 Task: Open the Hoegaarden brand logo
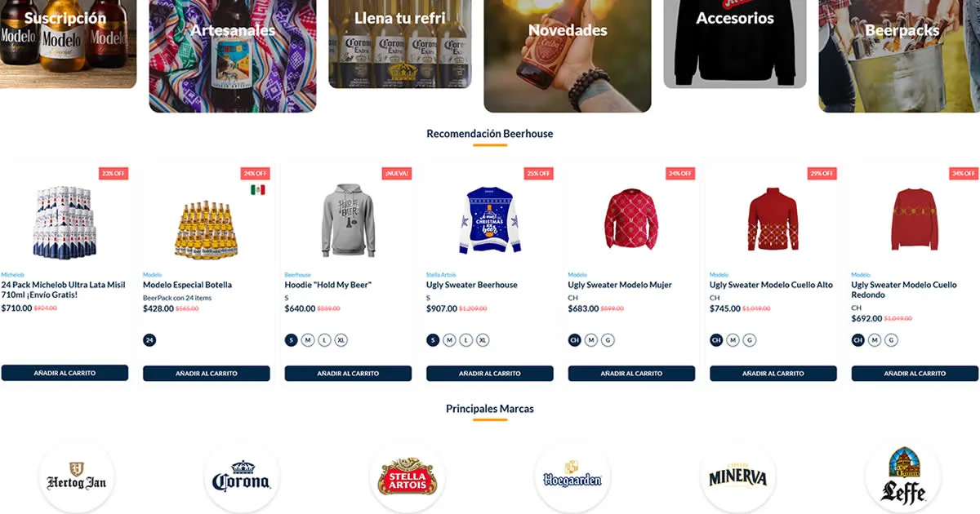pos(572,478)
